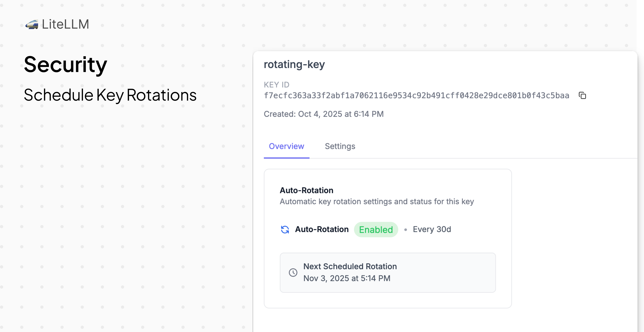Click the green Enabled status badge
Image resolution: width=644 pixels, height=332 pixels.
click(x=376, y=229)
